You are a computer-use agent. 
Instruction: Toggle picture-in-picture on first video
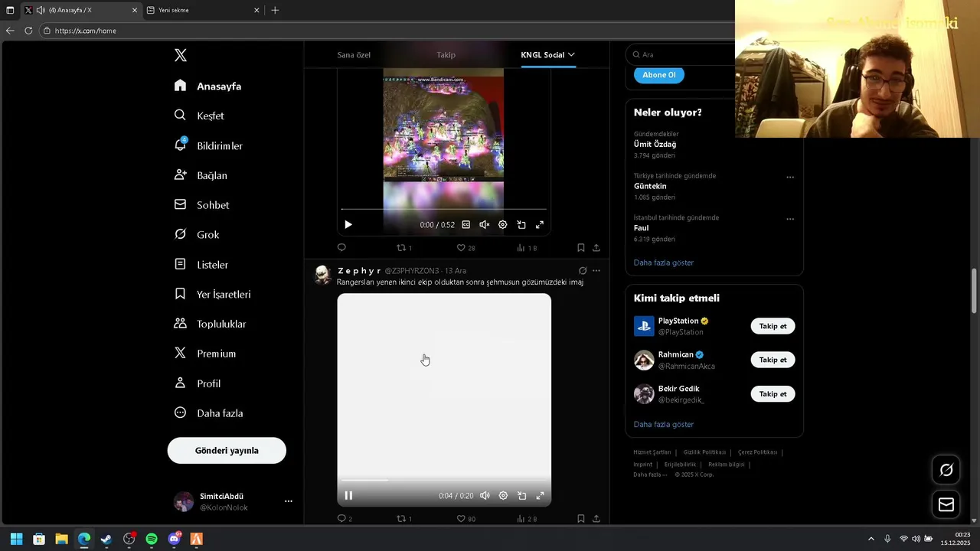521,225
